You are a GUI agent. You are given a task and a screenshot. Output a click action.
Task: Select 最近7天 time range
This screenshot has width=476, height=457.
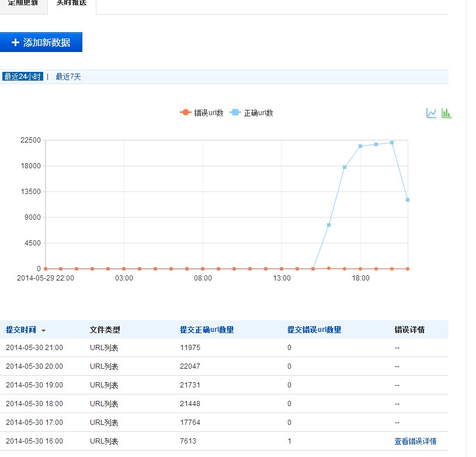(68, 77)
